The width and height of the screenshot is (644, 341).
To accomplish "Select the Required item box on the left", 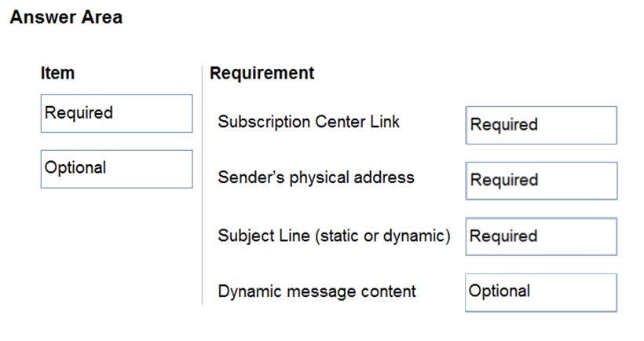I will pos(117,113).
